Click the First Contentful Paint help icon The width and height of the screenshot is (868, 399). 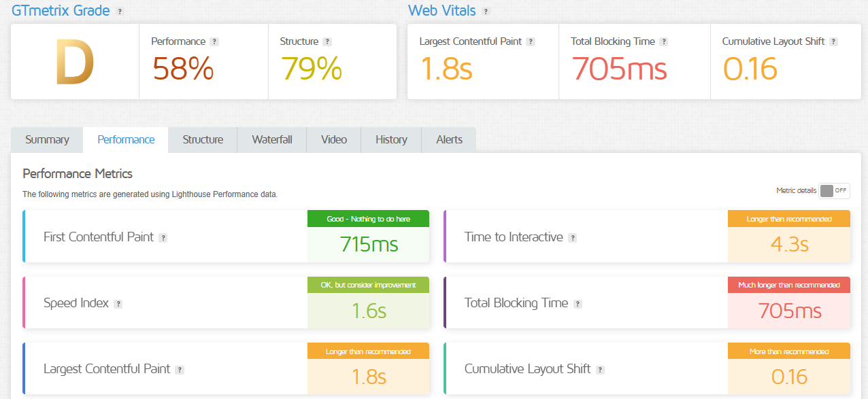pyautogui.click(x=162, y=238)
